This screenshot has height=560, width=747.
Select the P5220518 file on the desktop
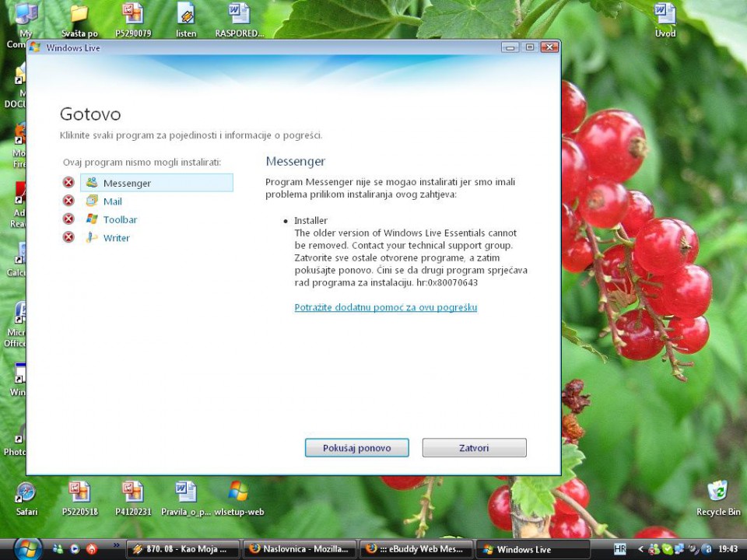(79, 499)
